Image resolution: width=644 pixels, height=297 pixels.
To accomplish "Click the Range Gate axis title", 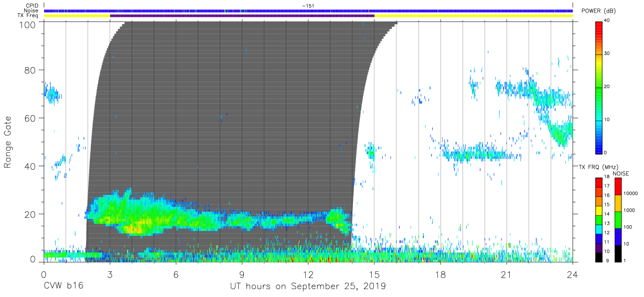I will (x=8, y=141).
